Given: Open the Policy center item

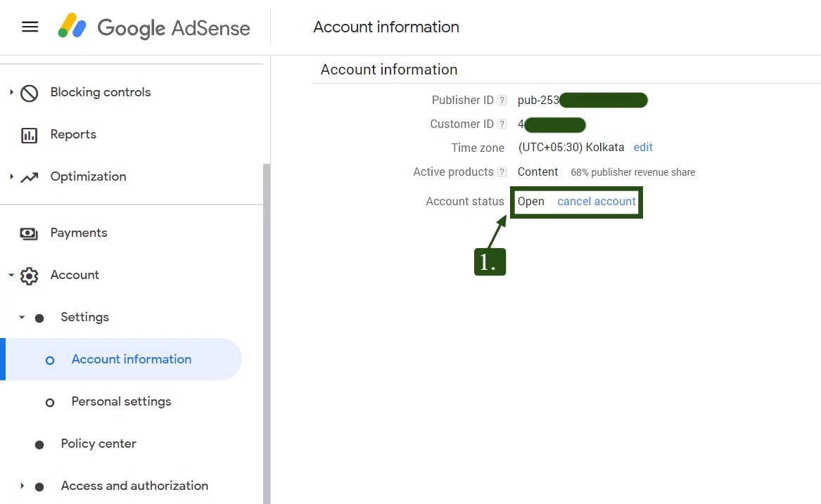Looking at the screenshot, I should [x=98, y=444].
